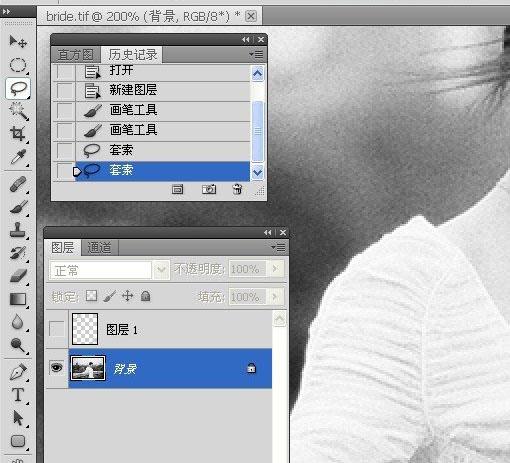Image resolution: width=510 pixels, height=463 pixels.
Task: Open blend mode 正常 dropdown
Action: click(162, 269)
